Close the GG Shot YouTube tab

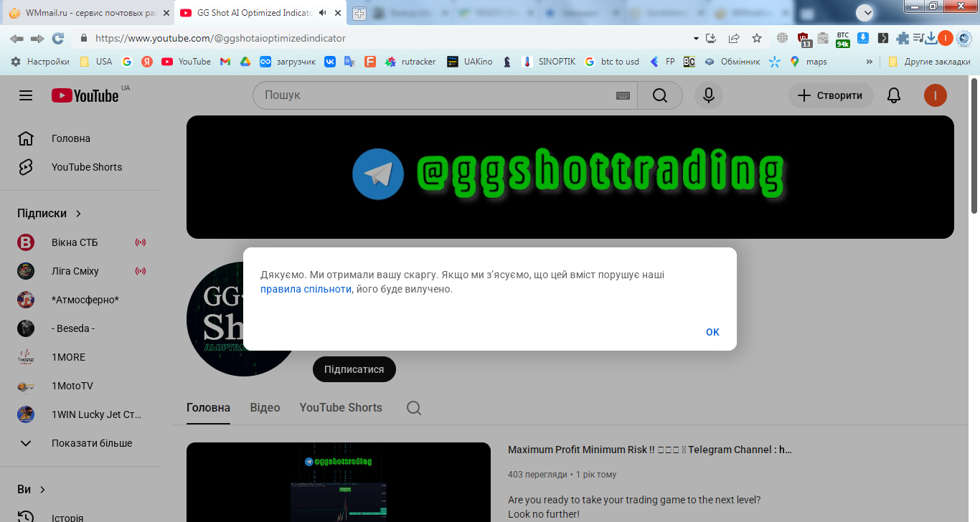pyautogui.click(x=337, y=13)
